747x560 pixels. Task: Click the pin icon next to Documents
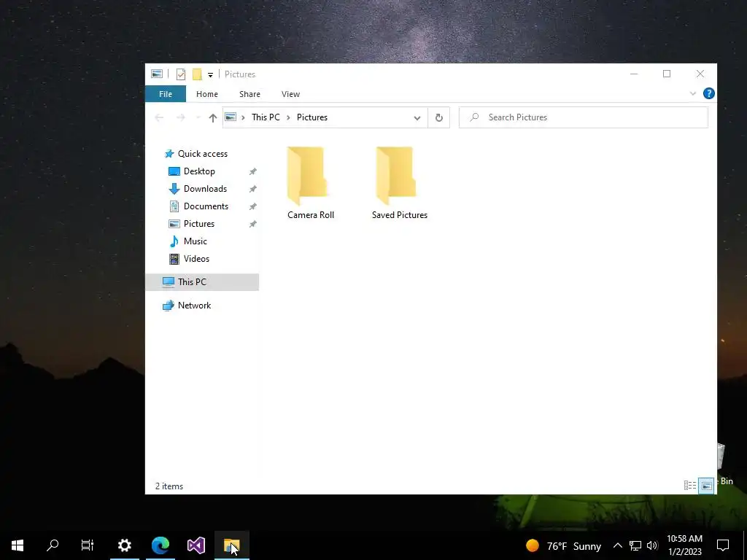pyautogui.click(x=252, y=206)
